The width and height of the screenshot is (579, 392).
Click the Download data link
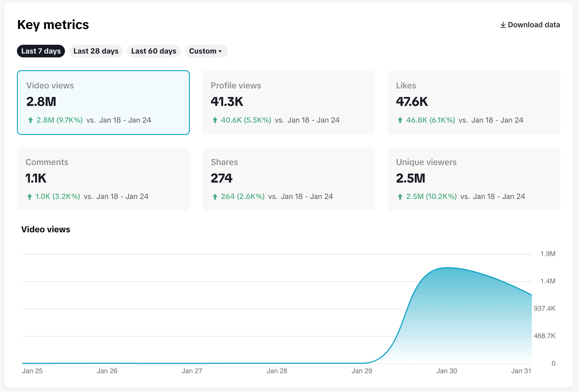[530, 25]
